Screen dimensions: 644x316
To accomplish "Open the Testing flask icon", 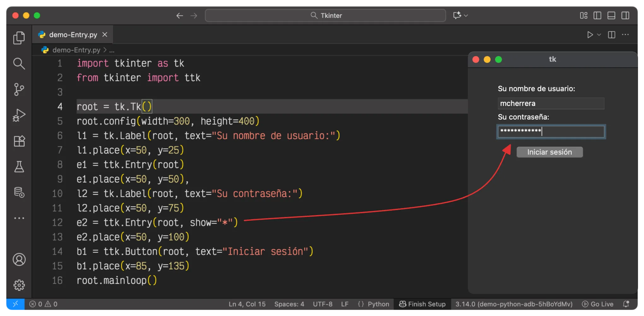I will 19,167.
